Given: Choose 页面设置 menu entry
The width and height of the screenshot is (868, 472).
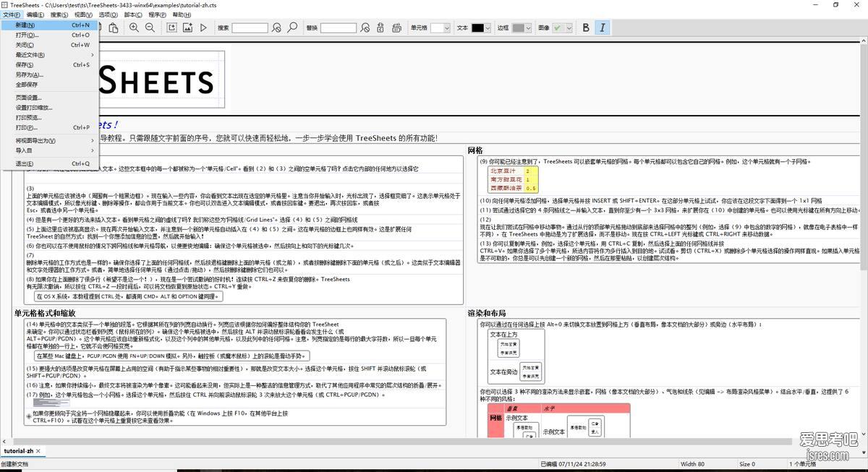Looking at the screenshot, I should tap(50, 98).
